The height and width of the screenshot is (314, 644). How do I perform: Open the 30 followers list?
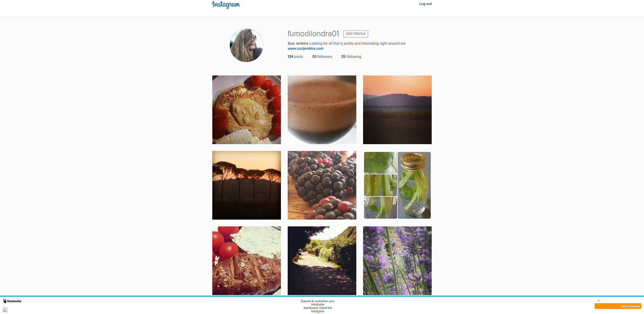[322, 57]
